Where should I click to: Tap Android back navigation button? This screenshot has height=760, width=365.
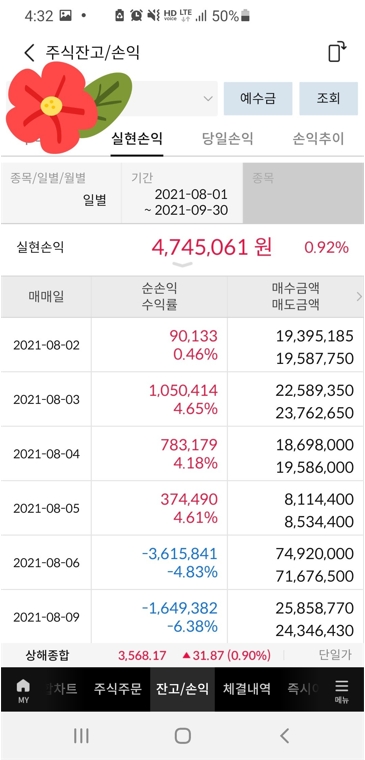[285, 736]
